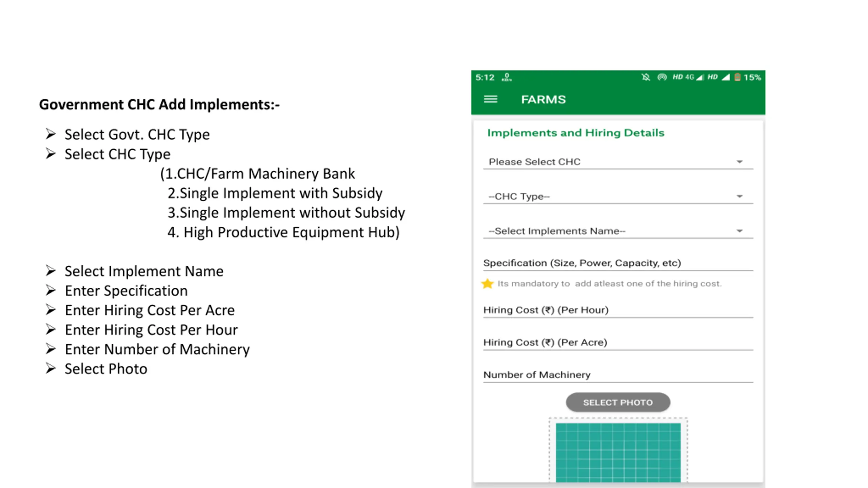This screenshot has width=868, height=488.
Task: Focus the Hiring Cost Per Acre field
Action: tap(618, 342)
